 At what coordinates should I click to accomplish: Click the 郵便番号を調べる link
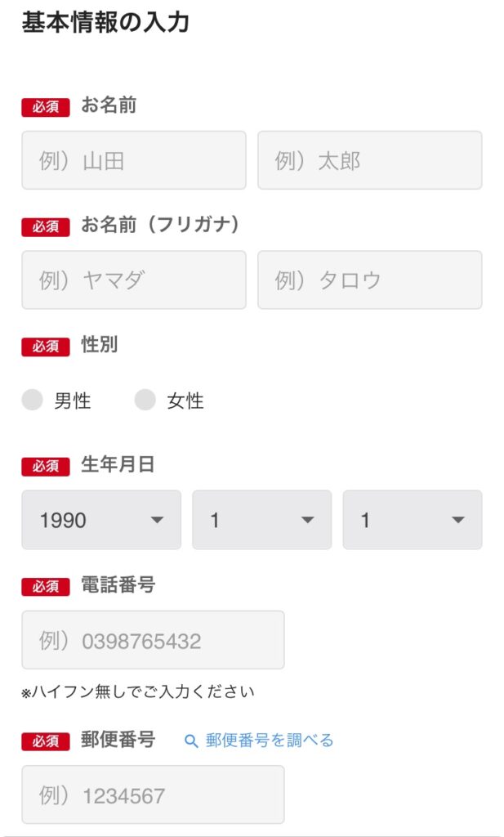[269, 741]
